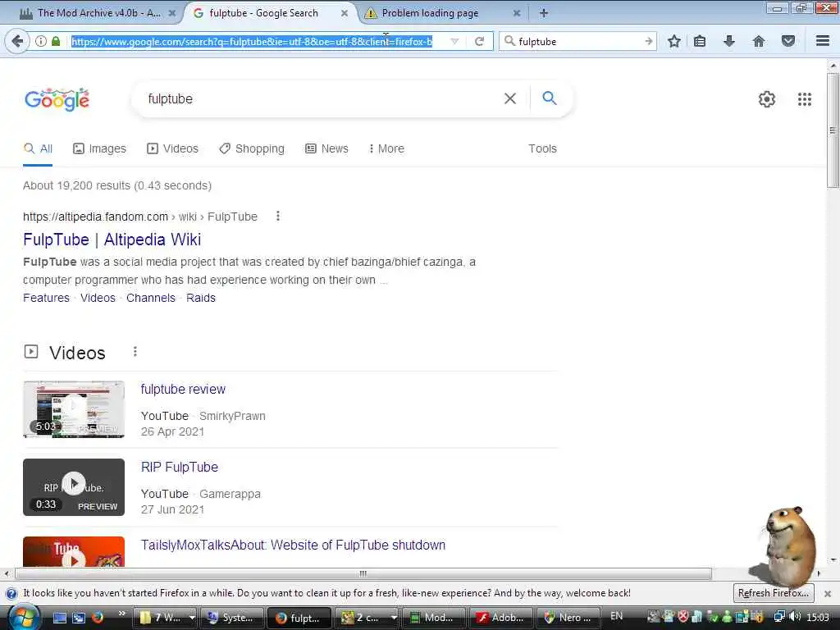Open the Adobe taskbar button
This screenshot has width=840, height=630.
tap(501, 618)
